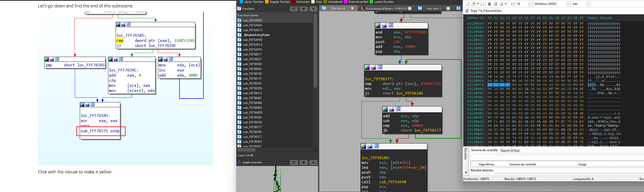Click edit icon on the 'and eax' block
Viewport: 644px width, 192px height.
point(384,26)
